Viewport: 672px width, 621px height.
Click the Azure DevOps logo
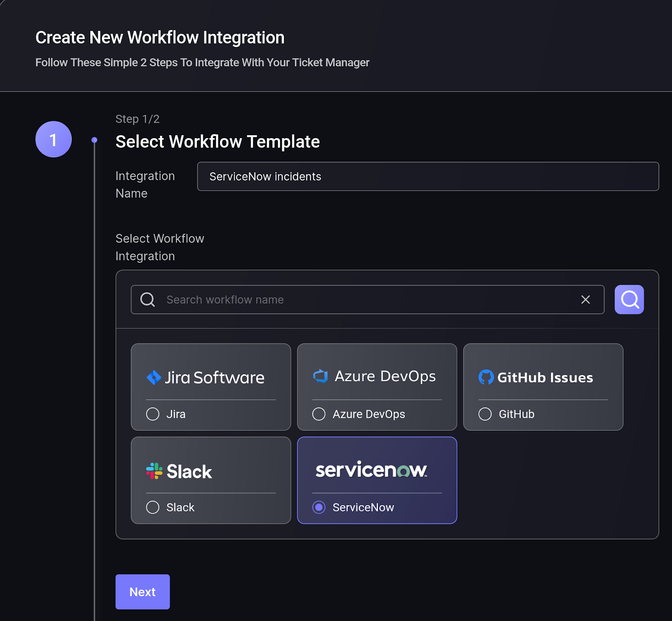coord(374,376)
